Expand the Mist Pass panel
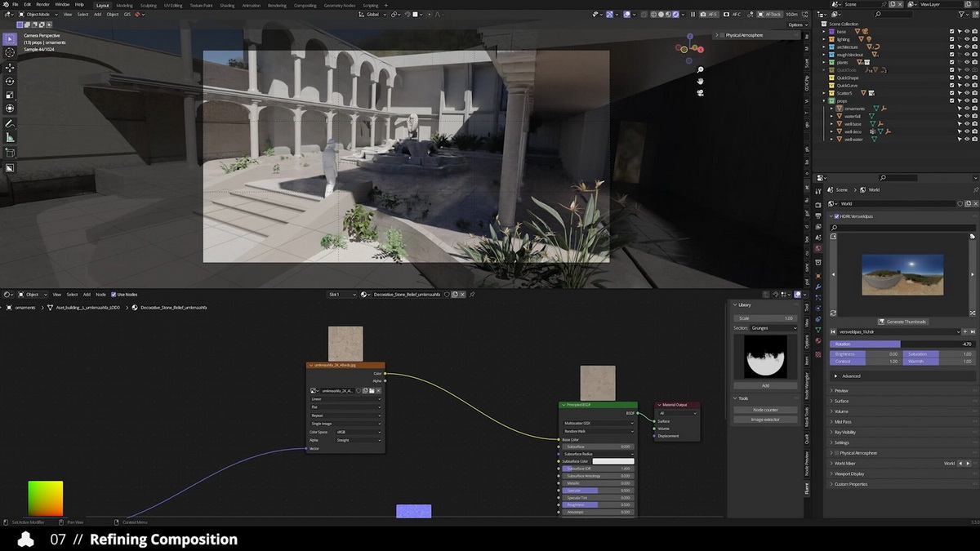Viewport: 980px width, 551px height. [x=841, y=422]
